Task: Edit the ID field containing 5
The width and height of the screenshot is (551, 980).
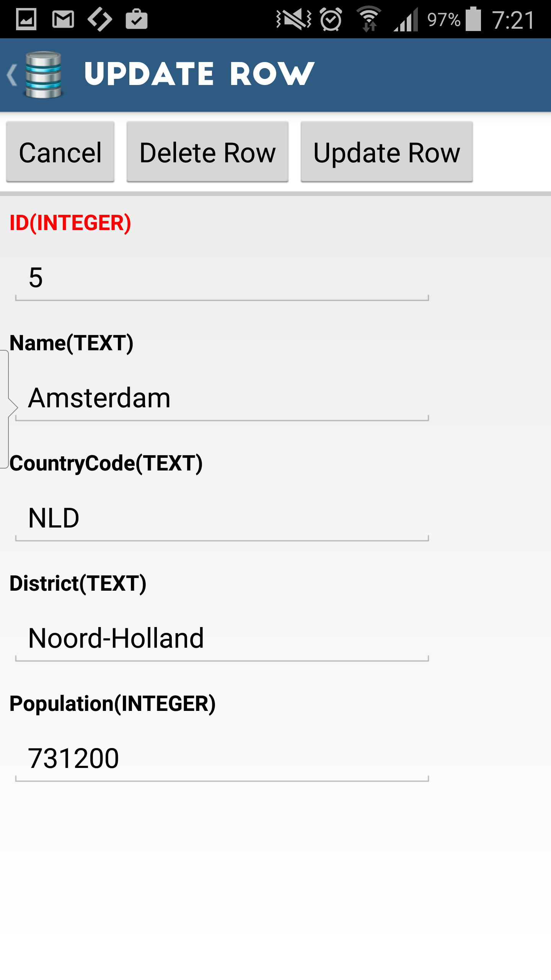Action: click(222, 278)
